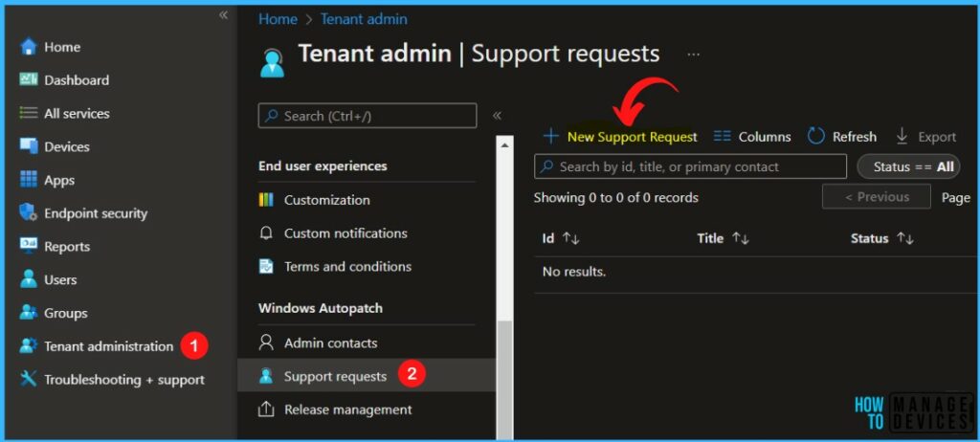Click the Refresh circular arrow icon
Viewport: 980px width, 442px height.
coord(815,136)
